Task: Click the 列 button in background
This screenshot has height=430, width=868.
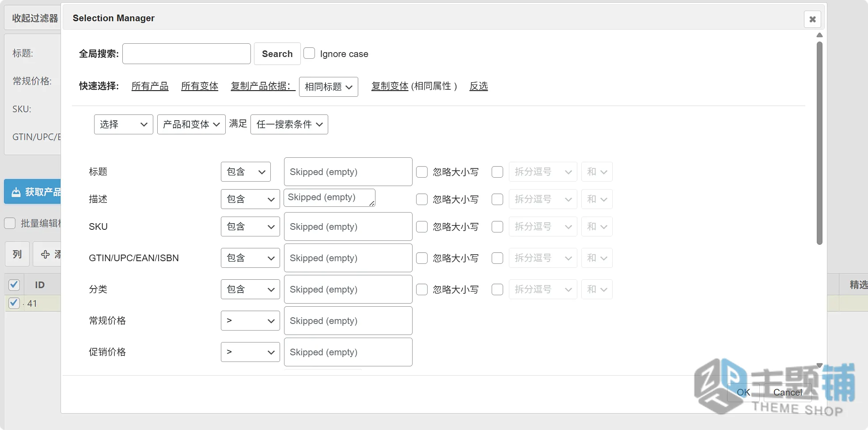Action: (x=17, y=254)
